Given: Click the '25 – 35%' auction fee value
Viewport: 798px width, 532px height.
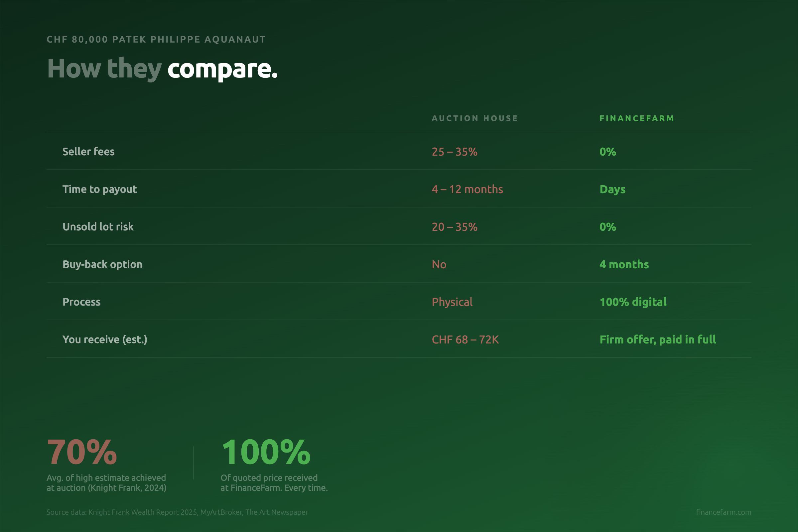Looking at the screenshot, I should pos(454,152).
